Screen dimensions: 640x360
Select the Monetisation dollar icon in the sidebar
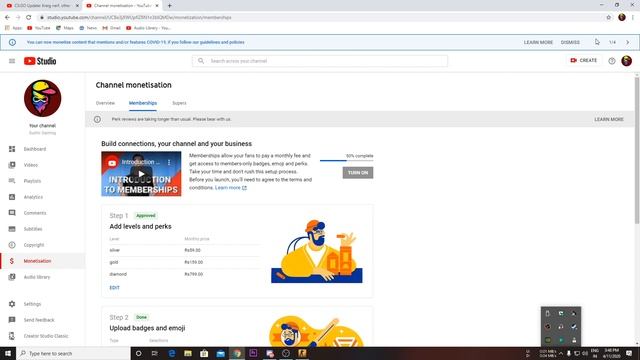(x=12, y=261)
